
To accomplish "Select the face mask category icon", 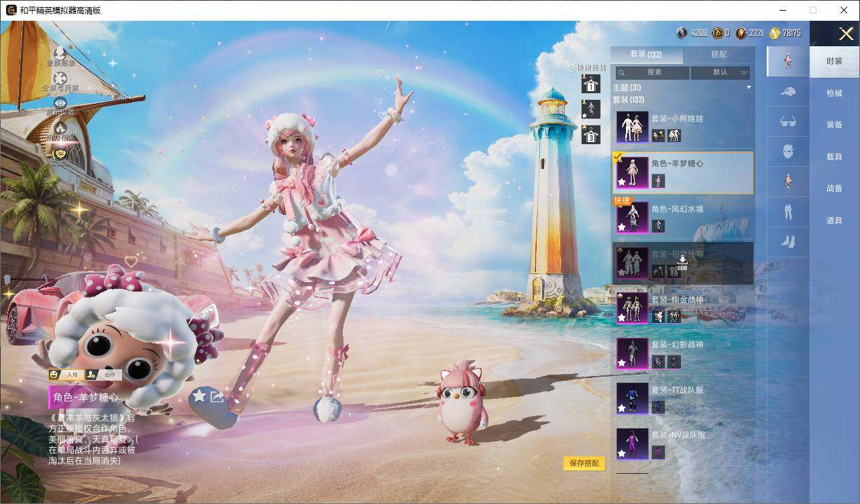I will click(x=788, y=152).
